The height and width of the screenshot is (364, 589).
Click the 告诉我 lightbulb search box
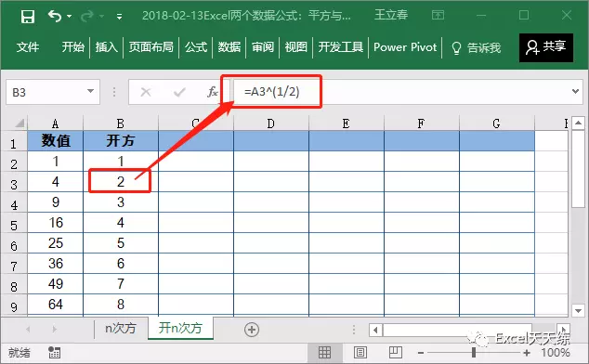pyautogui.click(x=476, y=47)
